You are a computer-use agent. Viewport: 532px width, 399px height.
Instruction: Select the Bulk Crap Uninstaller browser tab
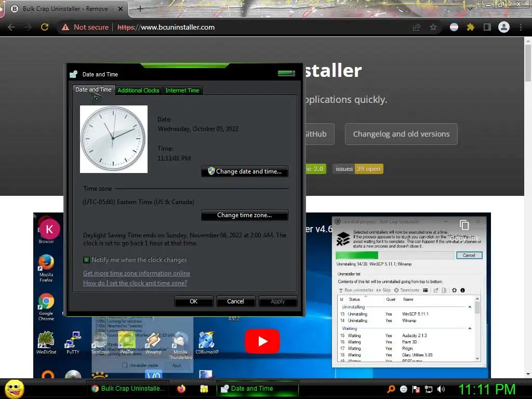64,9
